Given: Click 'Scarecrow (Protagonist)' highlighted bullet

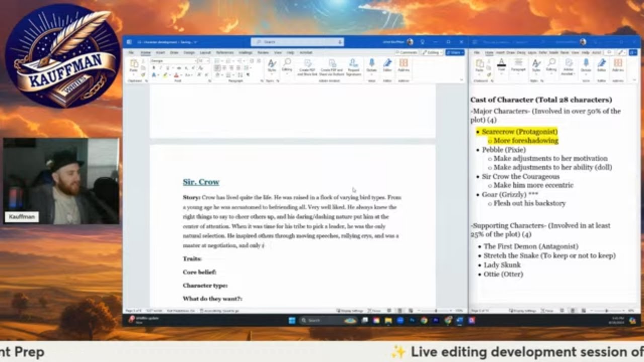Looking at the screenshot, I should pyautogui.click(x=520, y=132).
